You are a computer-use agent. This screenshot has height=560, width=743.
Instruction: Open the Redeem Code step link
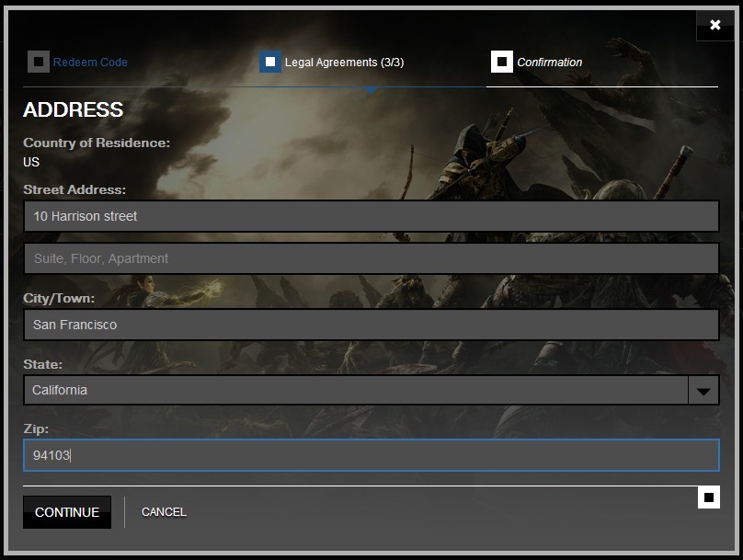click(x=90, y=62)
